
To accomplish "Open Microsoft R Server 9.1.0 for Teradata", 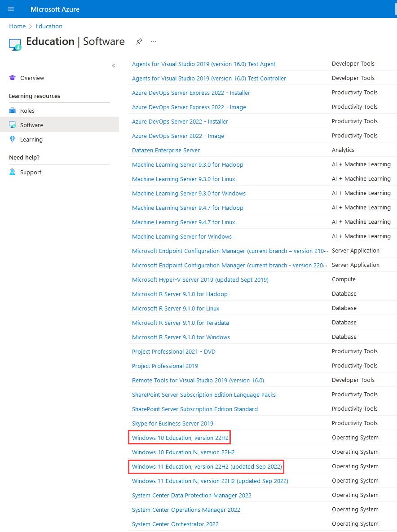I will click(181, 323).
